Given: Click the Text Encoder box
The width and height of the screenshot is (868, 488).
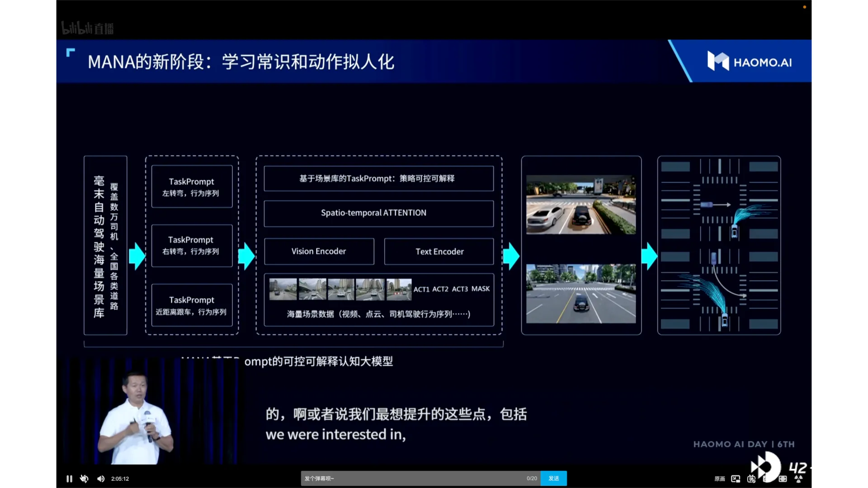Looking at the screenshot, I should 439,251.
